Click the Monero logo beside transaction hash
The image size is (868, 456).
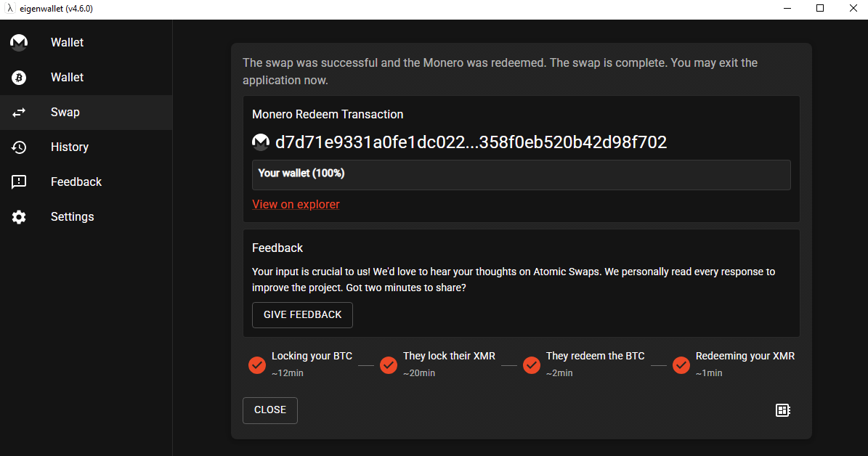(x=261, y=142)
